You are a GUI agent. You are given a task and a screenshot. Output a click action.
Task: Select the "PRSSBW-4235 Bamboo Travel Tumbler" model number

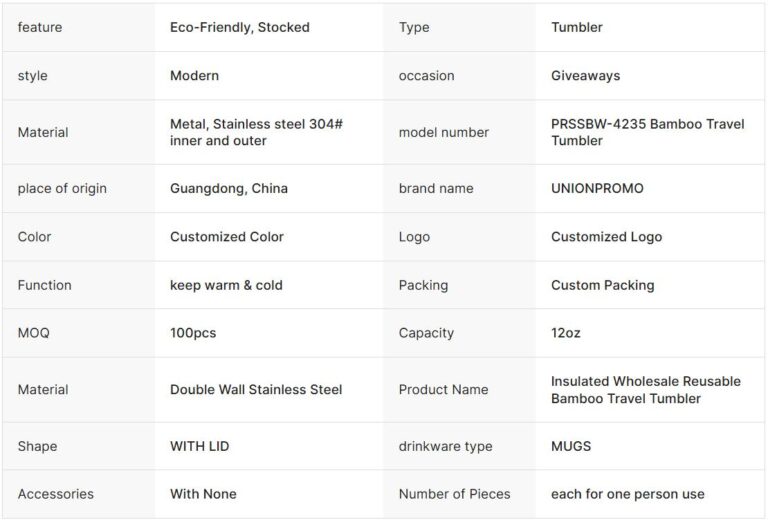644,132
